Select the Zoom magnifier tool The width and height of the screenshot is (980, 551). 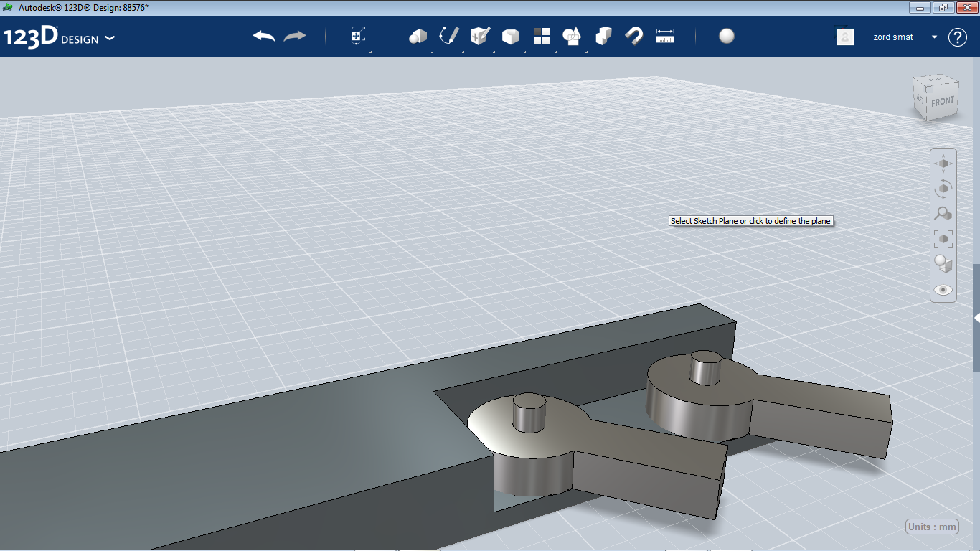[943, 214]
